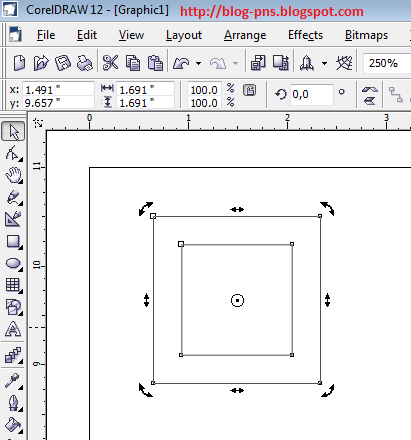The image size is (411, 440).
Task: Click the Cut scissors icon
Action: (110, 62)
